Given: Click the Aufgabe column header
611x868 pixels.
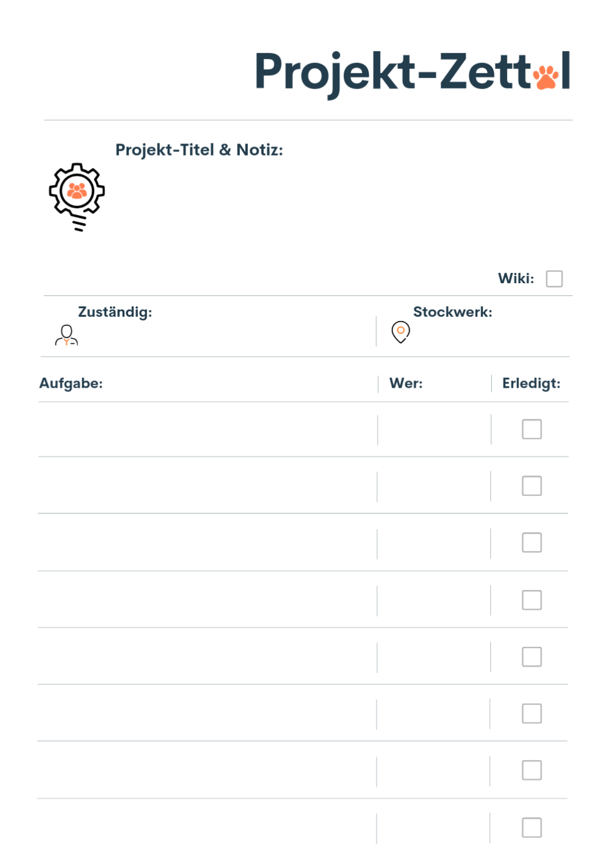Looking at the screenshot, I should [71, 383].
